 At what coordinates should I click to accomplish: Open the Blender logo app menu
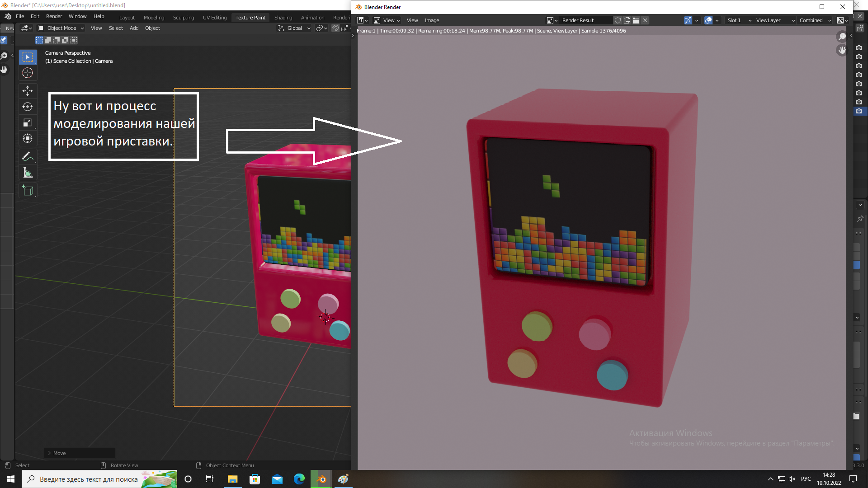click(x=8, y=16)
